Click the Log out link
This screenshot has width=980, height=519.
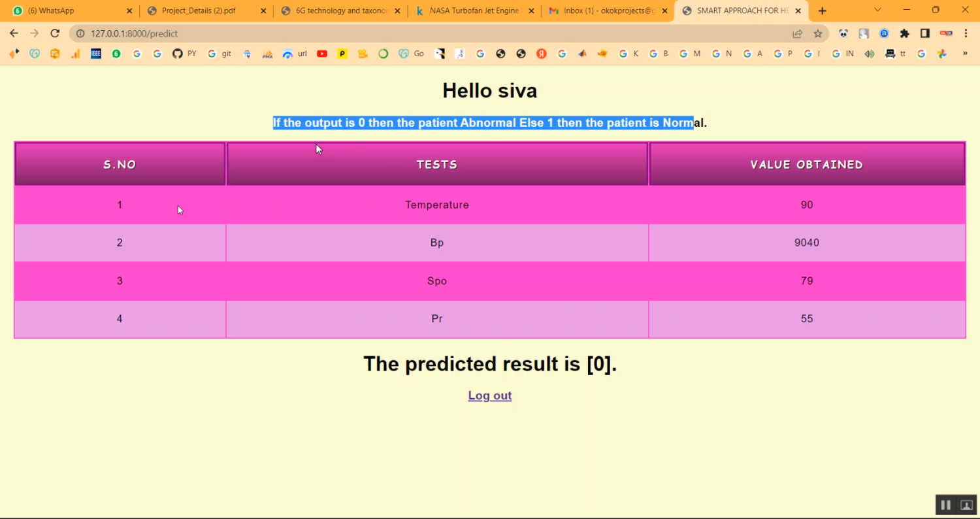tap(489, 395)
